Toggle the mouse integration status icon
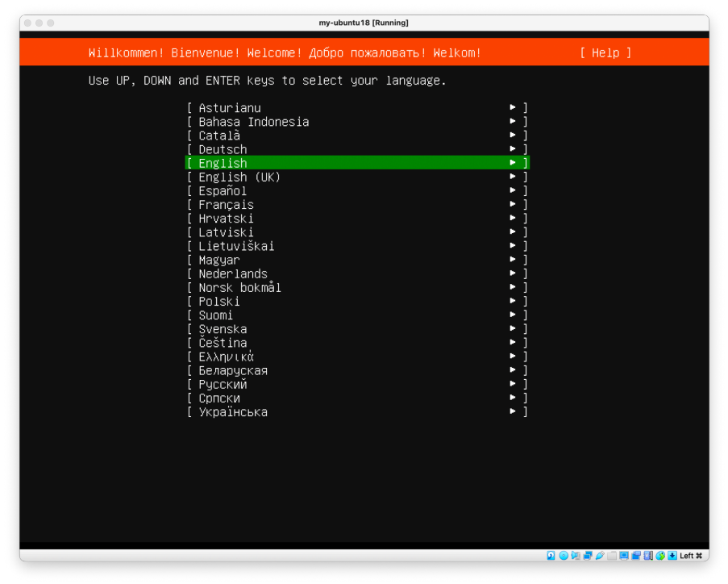The image size is (728, 584). pyautogui.click(x=660, y=555)
